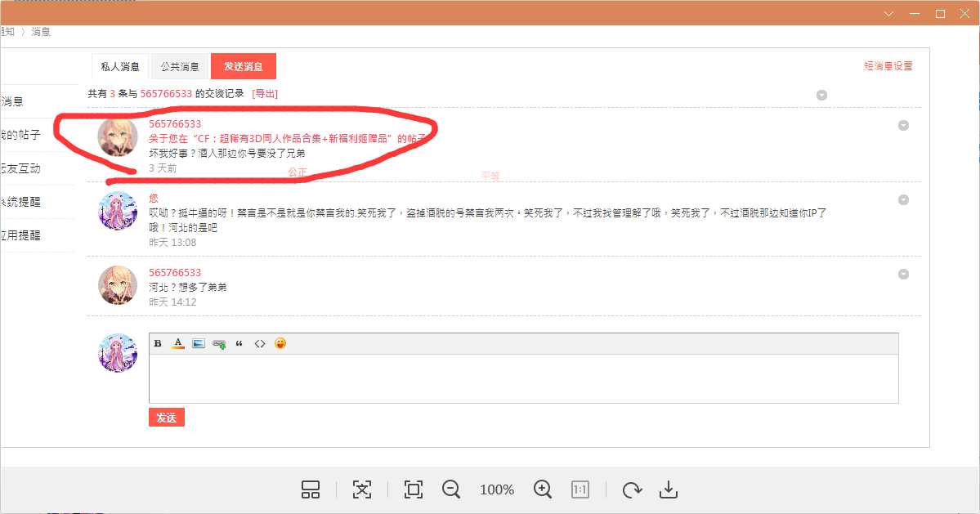Open the CF 3D同人作品合集 post link
This screenshot has width=980, height=514.
tap(289, 139)
